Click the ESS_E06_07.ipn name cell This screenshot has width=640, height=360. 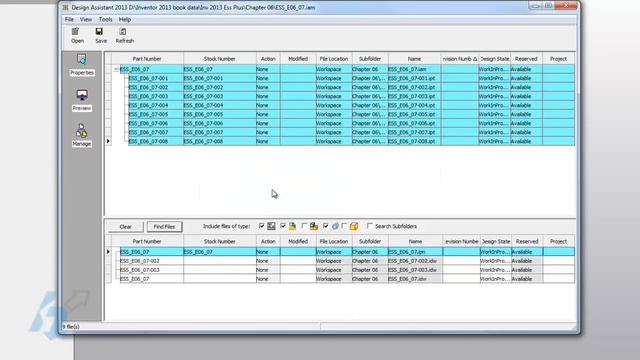(x=415, y=252)
